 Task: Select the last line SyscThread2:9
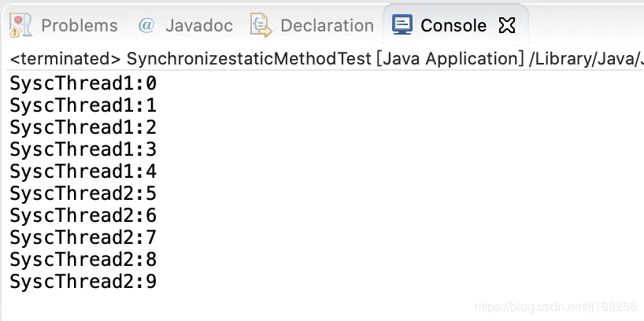coord(83,282)
